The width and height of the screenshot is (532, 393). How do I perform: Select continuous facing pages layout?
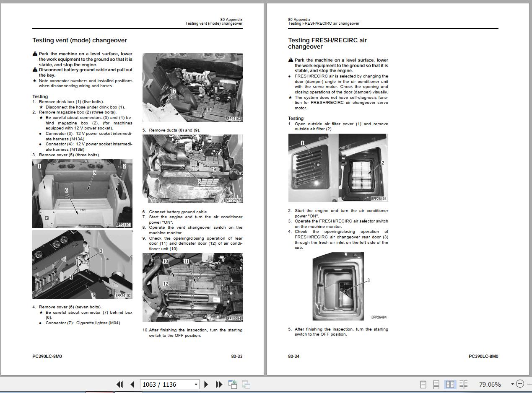pos(463,384)
